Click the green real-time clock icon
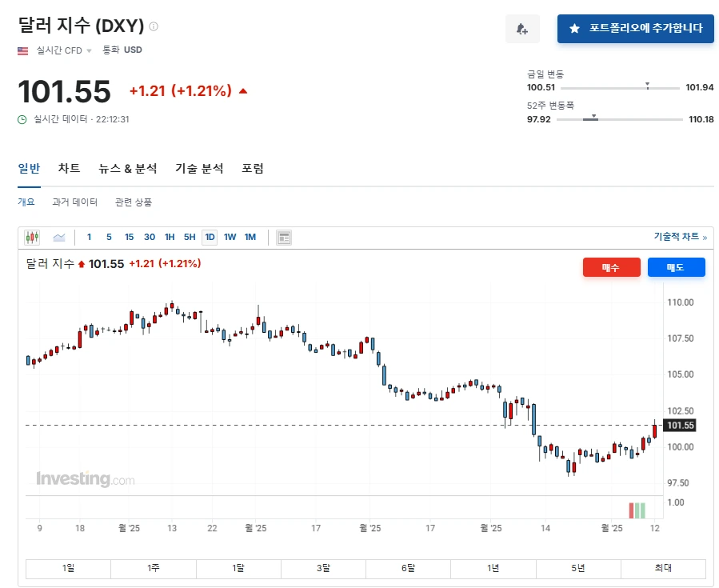This screenshot has width=719, height=588. pyautogui.click(x=22, y=119)
